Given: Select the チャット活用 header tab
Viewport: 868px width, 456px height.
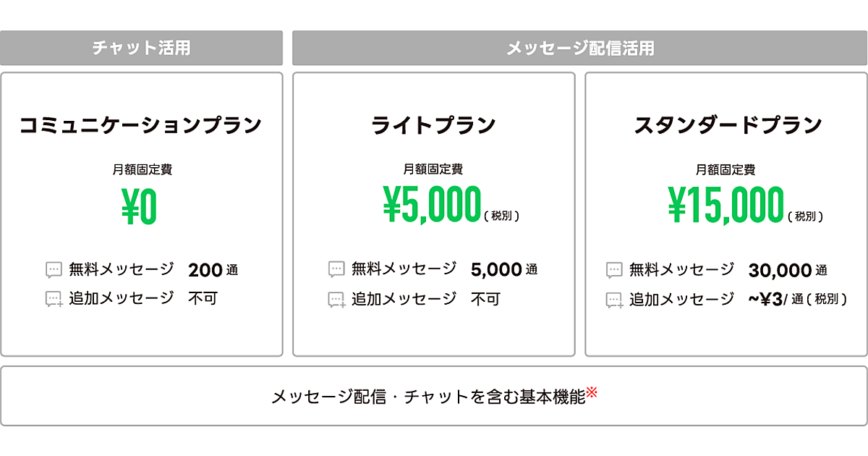Looking at the screenshot, I should coord(142,48).
